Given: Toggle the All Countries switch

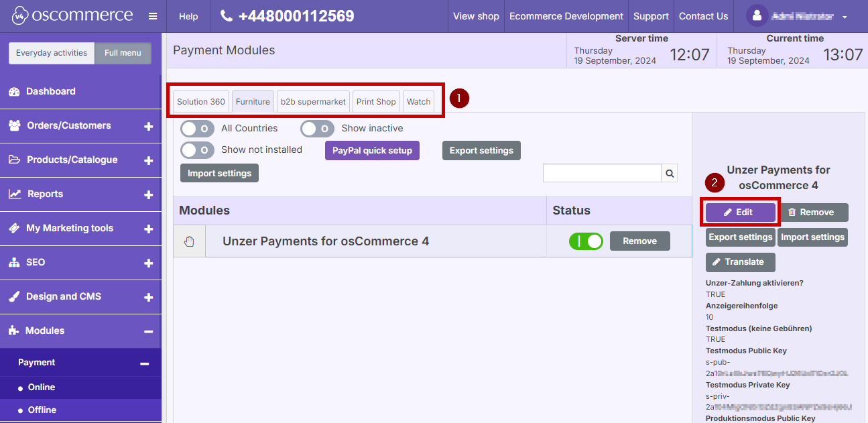Looking at the screenshot, I should click(x=198, y=129).
